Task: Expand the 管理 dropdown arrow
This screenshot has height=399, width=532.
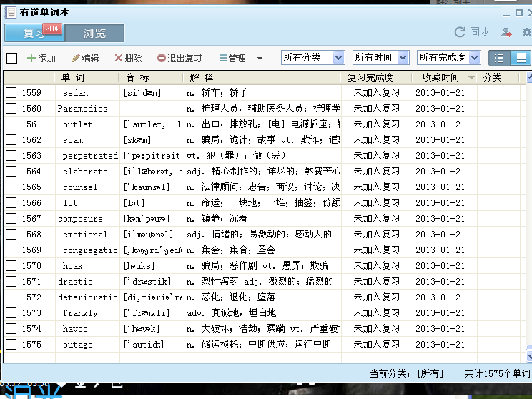Action: (x=260, y=59)
